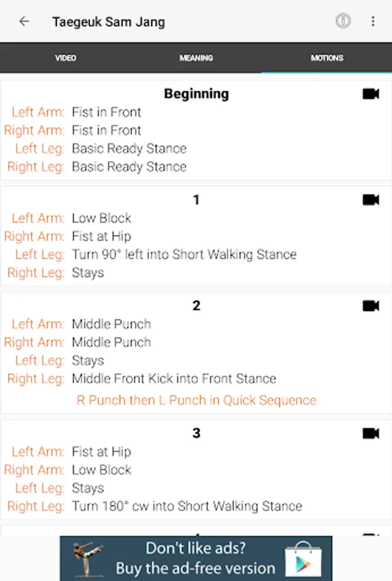Tap the 'R Punch then L Punch' note
Viewport: 392px width, 581px height.
196,400
